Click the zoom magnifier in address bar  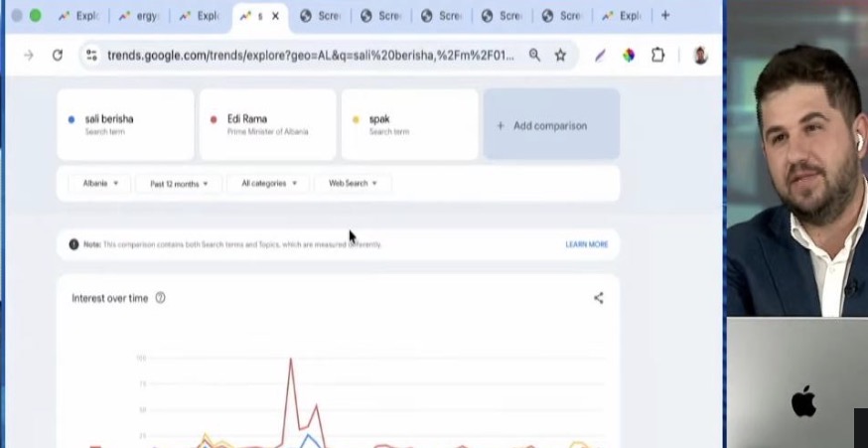click(x=535, y=56)
